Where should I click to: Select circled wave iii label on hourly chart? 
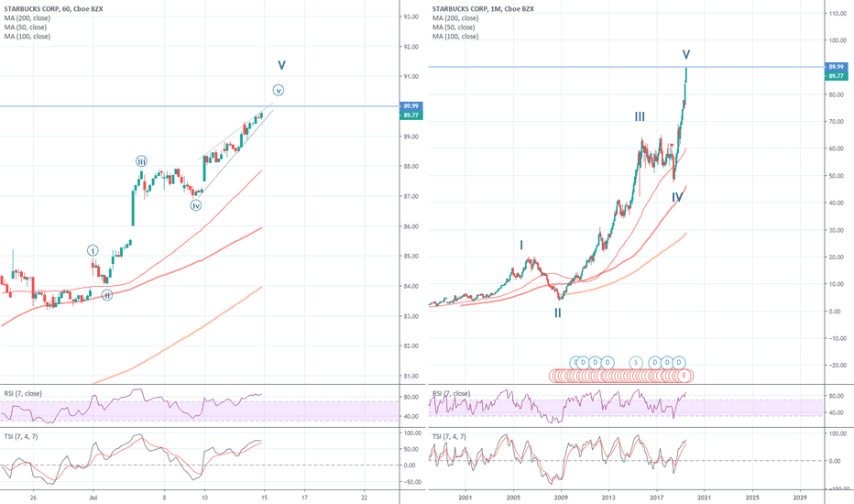[141, 161]
